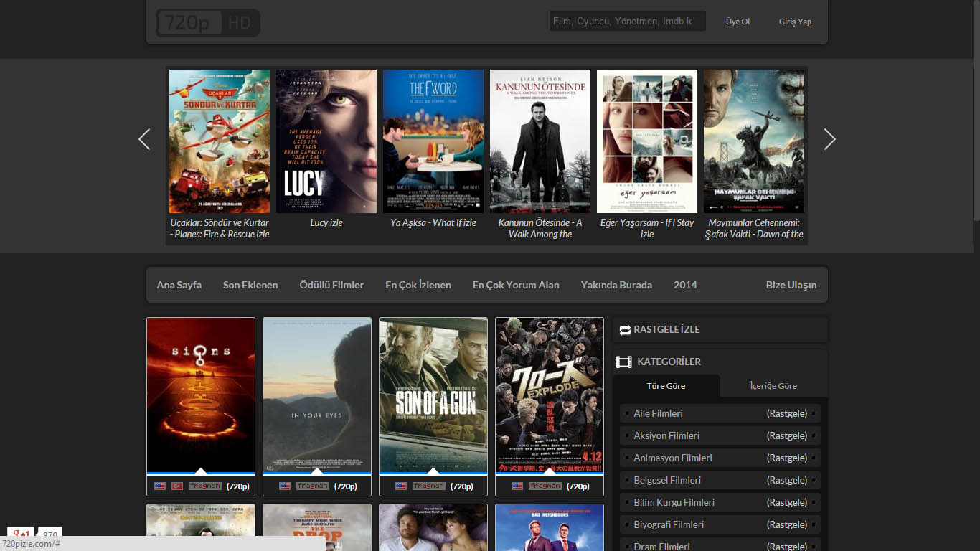Open the Planes Fire & Rescue carousel poster
Viewport: 980px width, 551px height.
click(x=220, y=141)
